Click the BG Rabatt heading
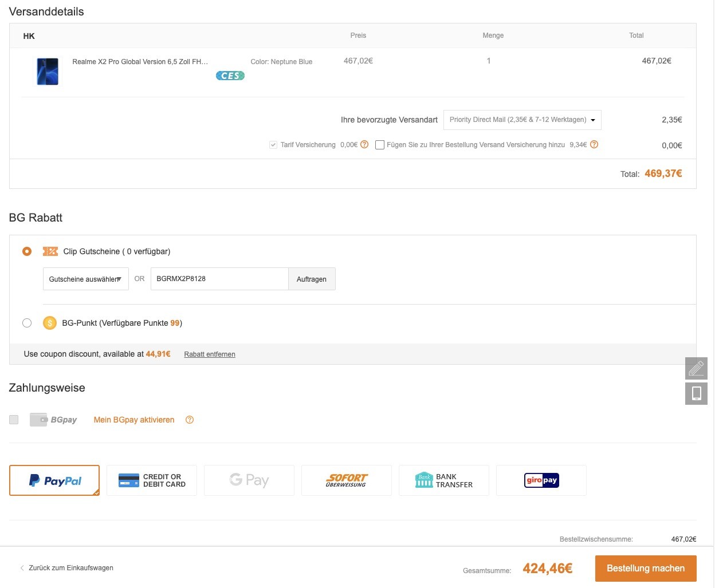 point(36,218)
